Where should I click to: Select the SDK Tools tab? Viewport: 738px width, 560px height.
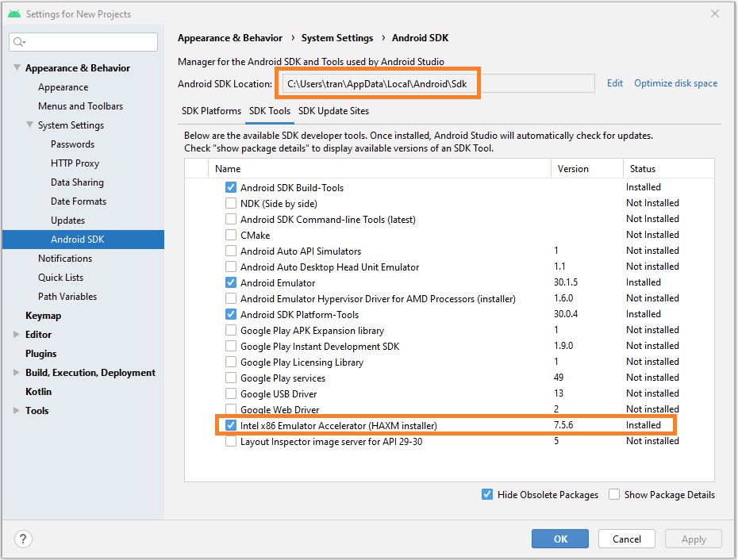(270, 111)
